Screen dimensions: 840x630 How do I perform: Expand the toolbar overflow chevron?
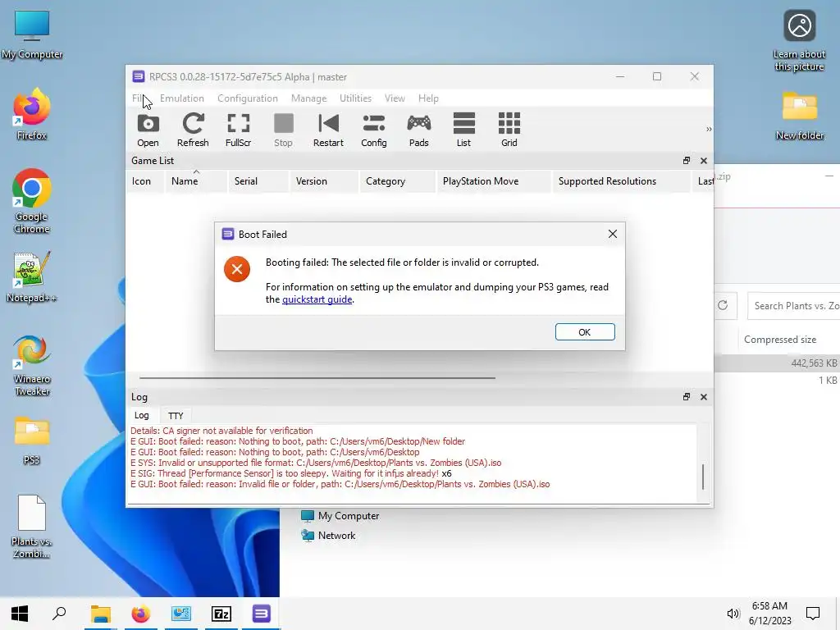(x=709, y=129)
